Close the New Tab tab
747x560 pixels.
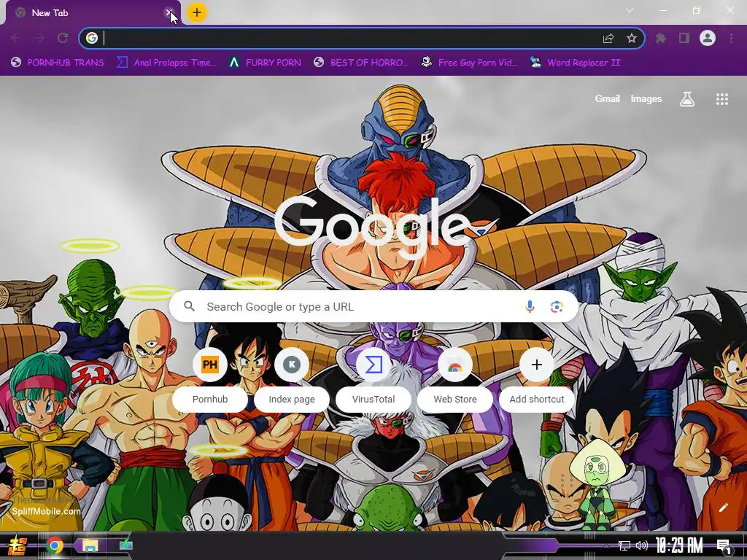(169, 13)
